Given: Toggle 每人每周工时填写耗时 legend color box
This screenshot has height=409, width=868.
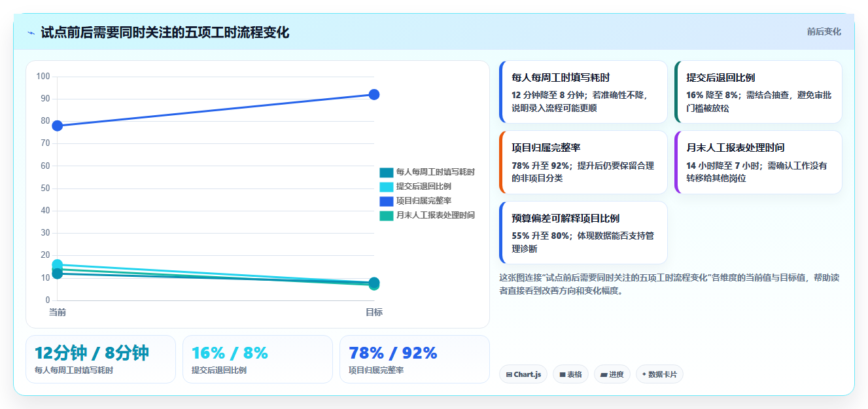Looking at the screenshot, I should 386,172.
